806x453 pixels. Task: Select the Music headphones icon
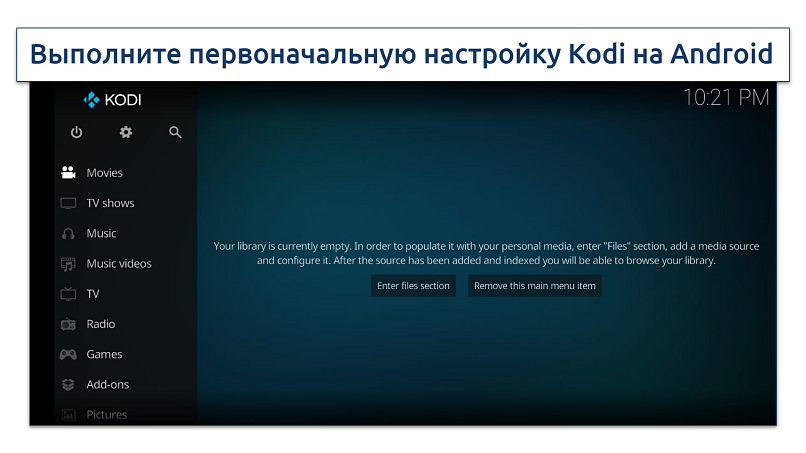pyautogui.click(x=68, y=233)
